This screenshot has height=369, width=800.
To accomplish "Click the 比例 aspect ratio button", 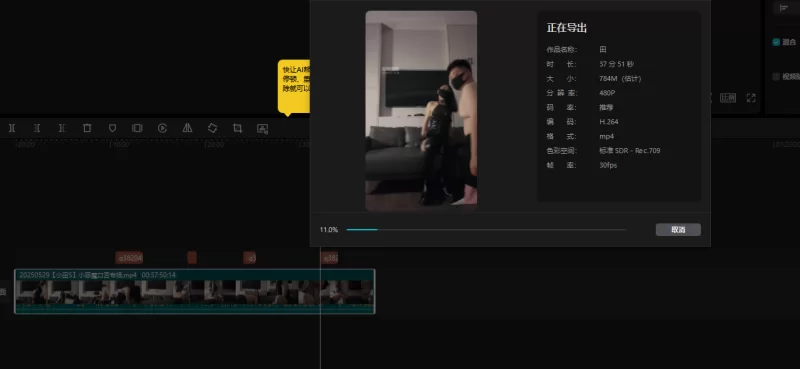I will point(728,97).
